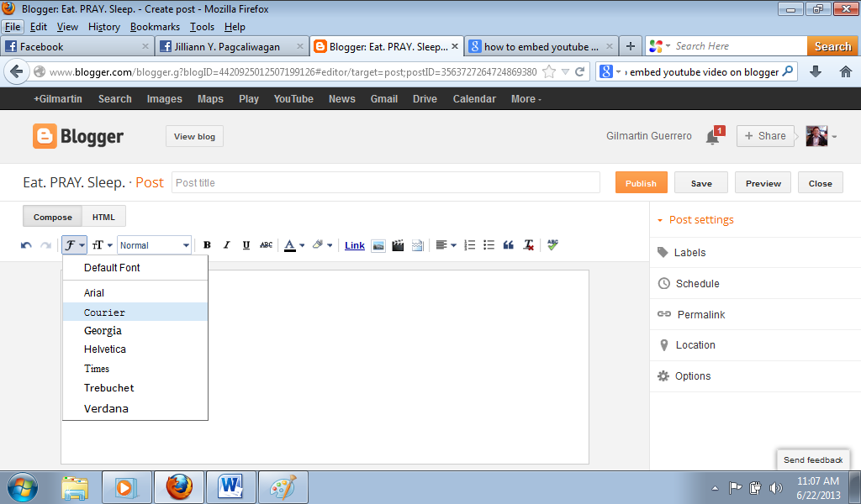This screenshot has height=504, width=861.
Task: Open a new browser tab
Action: (631, 46)
